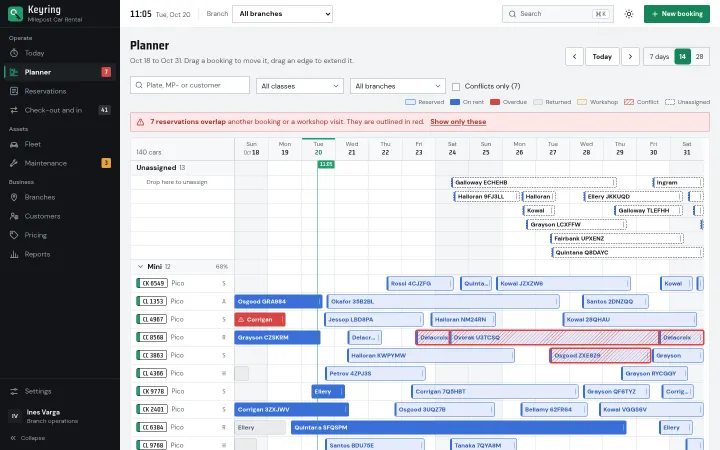The width and height of the screenshot is (720, 450).
Task: Focus the top Search field
Action: (557, 14)
